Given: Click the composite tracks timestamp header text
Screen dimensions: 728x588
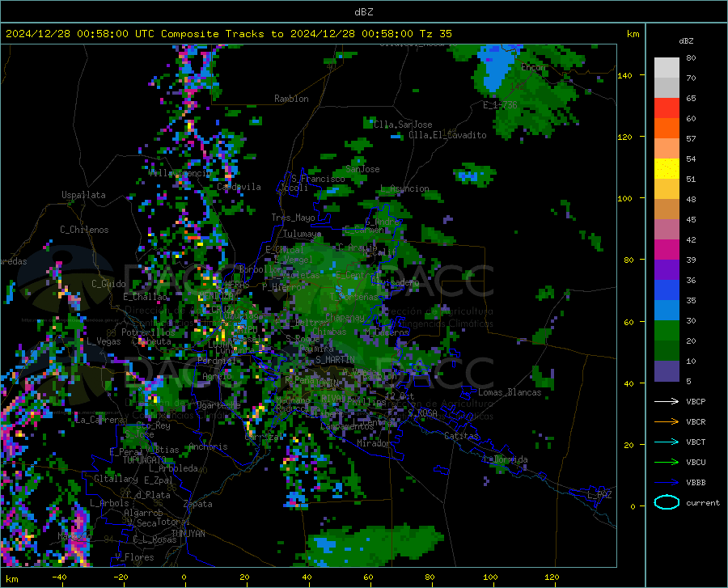Looking at the screenshot, I should [228, 34].
